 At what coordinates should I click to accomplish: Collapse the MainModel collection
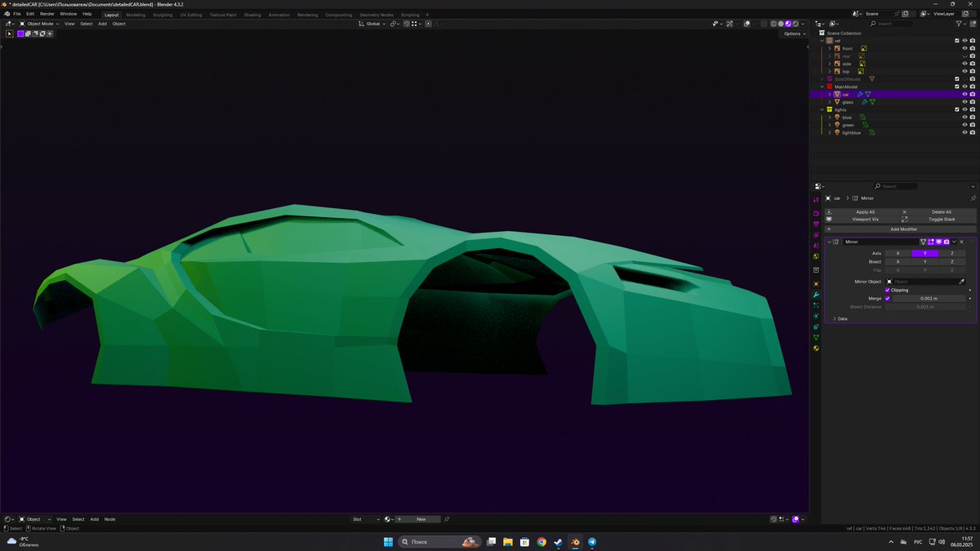(x=822, y=87)
